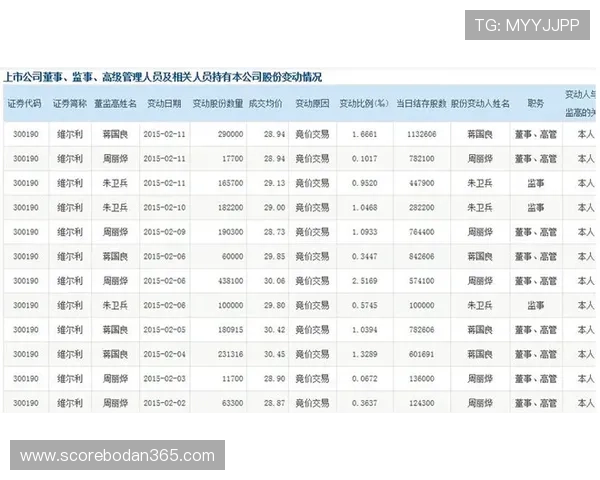The height and width of the screenshot is (480, 600).
Task: Highlight the holdings cell 282200
Action: point(422,208)
